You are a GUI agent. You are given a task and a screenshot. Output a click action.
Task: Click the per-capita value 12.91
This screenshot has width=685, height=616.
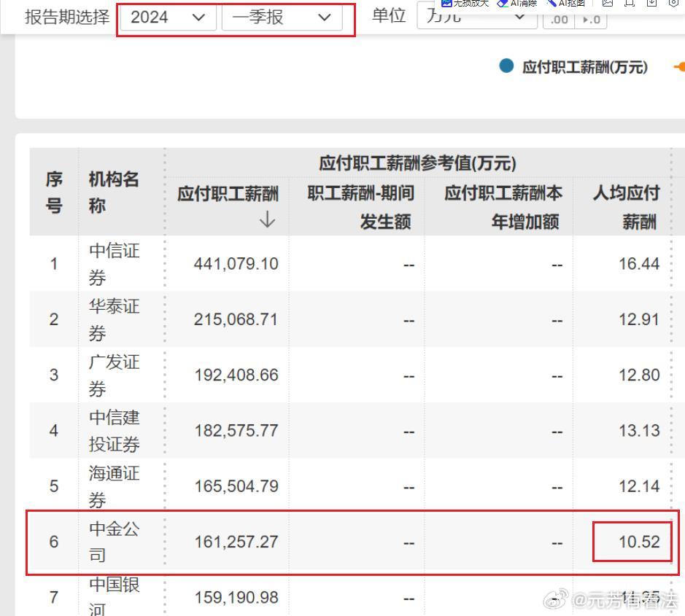point(639,319)
